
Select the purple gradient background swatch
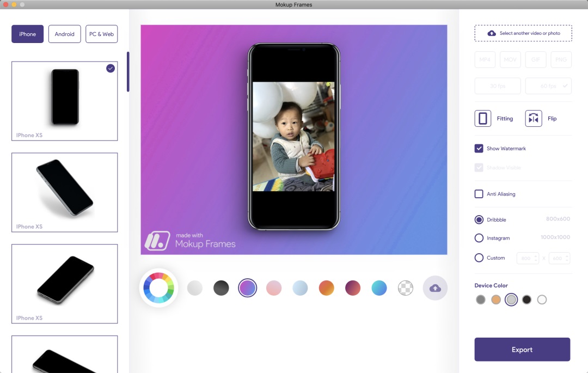247,288
